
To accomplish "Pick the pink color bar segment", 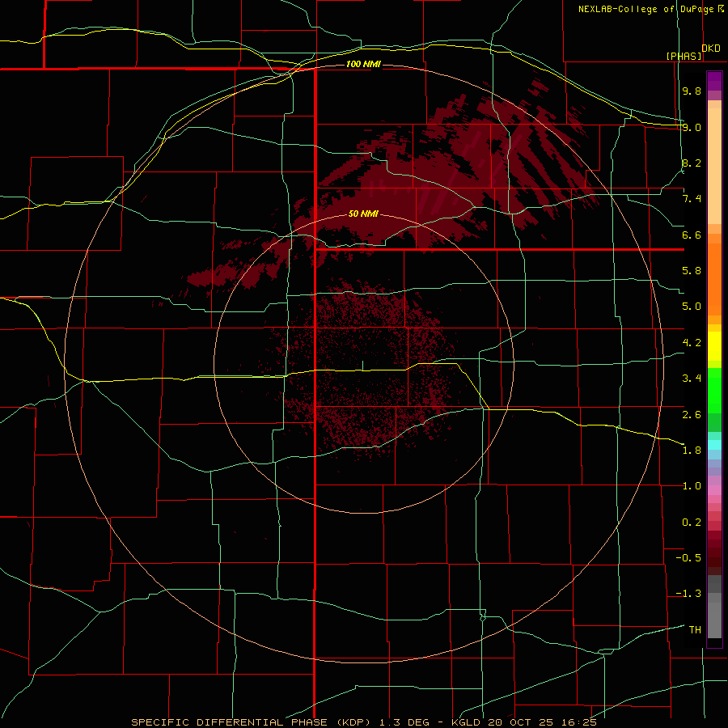I will coord(714,490).
